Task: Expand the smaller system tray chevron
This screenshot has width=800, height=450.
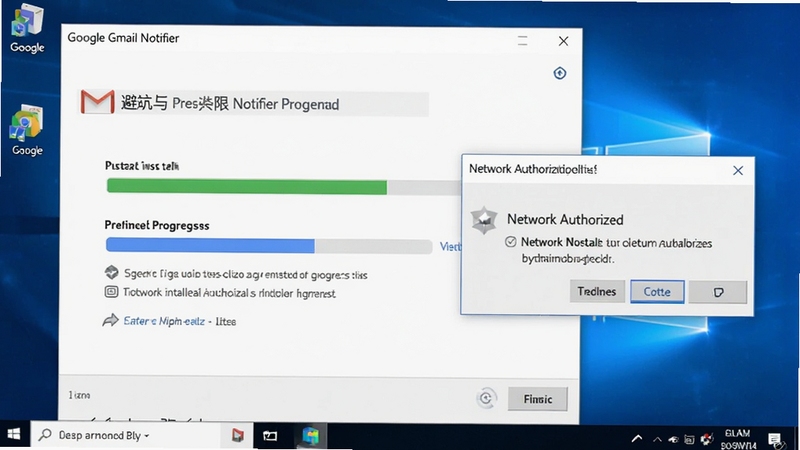Action: click(657, 439)
